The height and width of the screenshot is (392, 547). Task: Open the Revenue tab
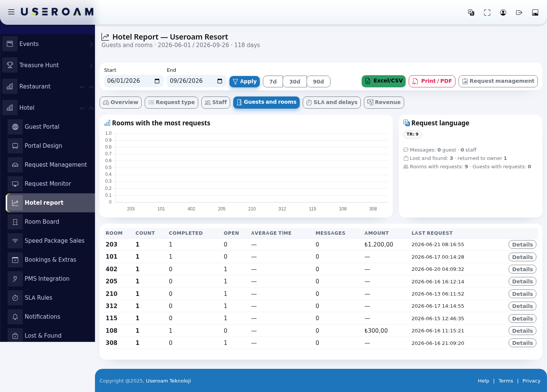click(x=384, y=103)
